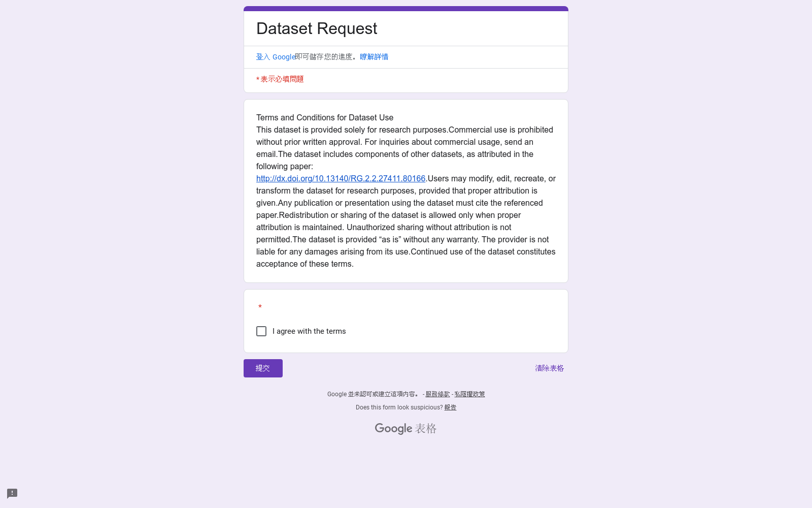Click the Google 並未認可 disclaimer text
Image resolution: width=812 pixels, height=508 pixels.
374,394
